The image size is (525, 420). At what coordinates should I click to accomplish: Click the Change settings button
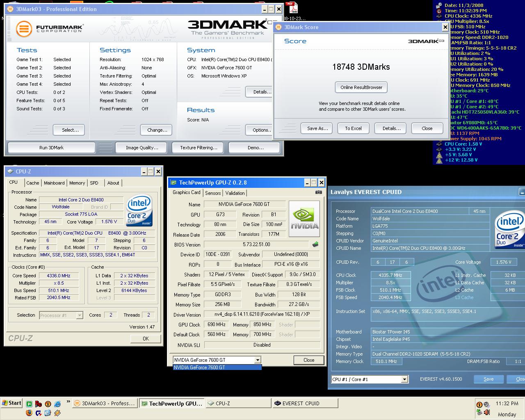click(x=157, y=130)
